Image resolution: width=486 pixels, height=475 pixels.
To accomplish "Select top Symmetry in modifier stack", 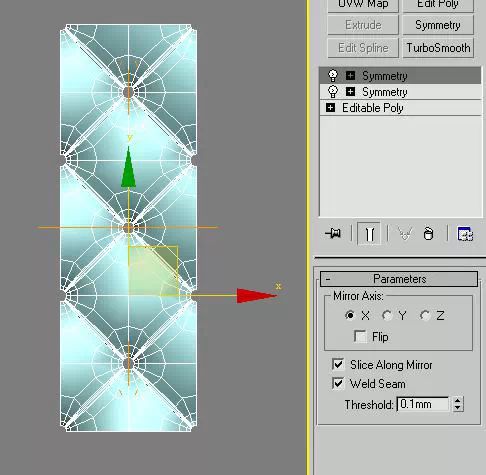I will coord(400,76).
